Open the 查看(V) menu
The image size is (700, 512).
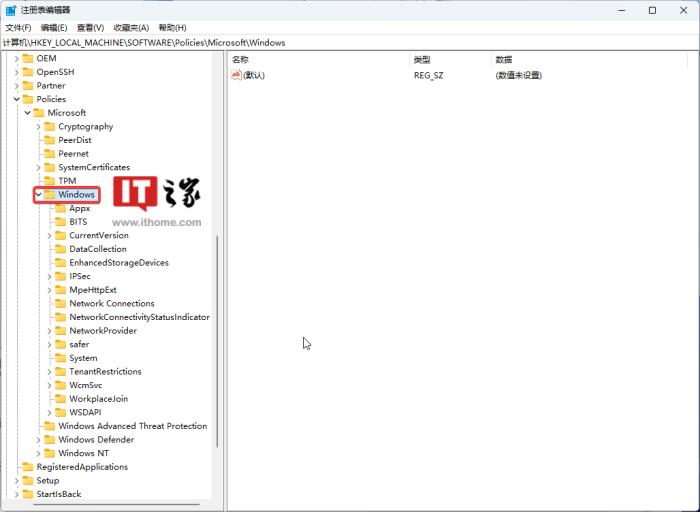click(90, 28)
